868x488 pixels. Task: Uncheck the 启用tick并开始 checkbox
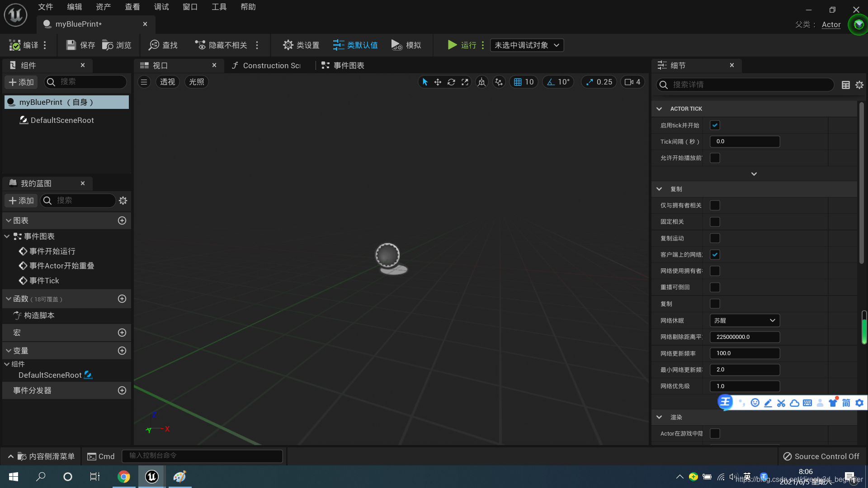click(x=715, y=126)
